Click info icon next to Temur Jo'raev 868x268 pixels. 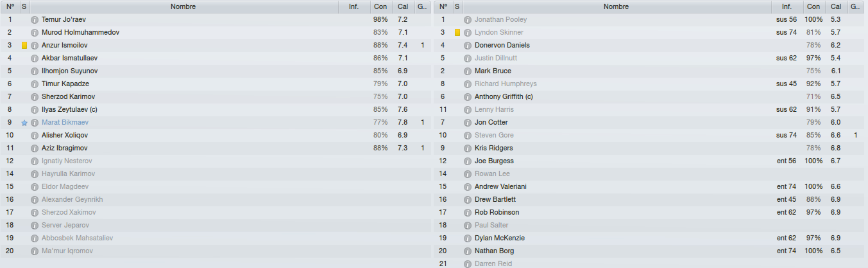click(35, 20)
